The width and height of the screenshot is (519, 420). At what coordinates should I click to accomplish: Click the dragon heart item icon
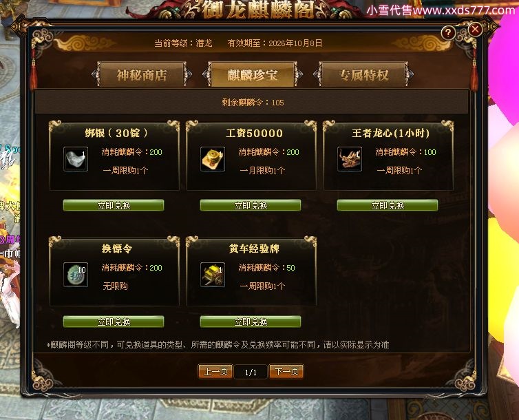click(350, 159)
